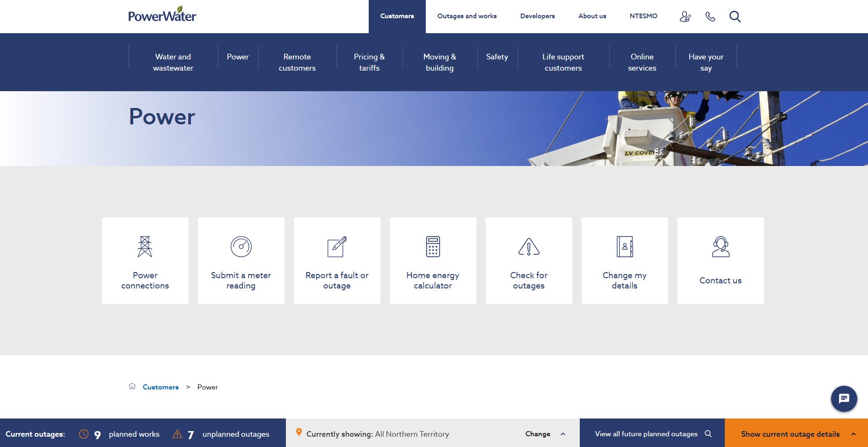Click the unplanned outages count text
The image size is (868, 447).
(228, 434)
